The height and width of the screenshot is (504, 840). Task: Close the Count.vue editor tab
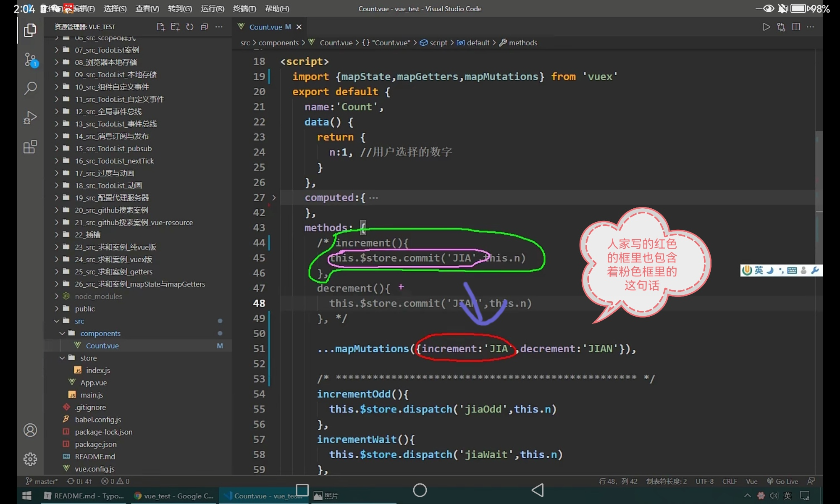point(299,27)
